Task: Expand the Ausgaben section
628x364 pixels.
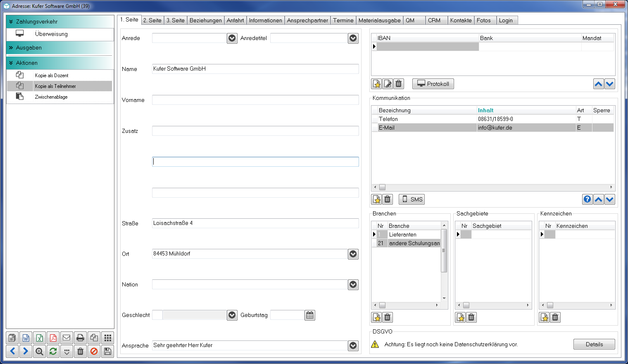Action: (59, 48)
